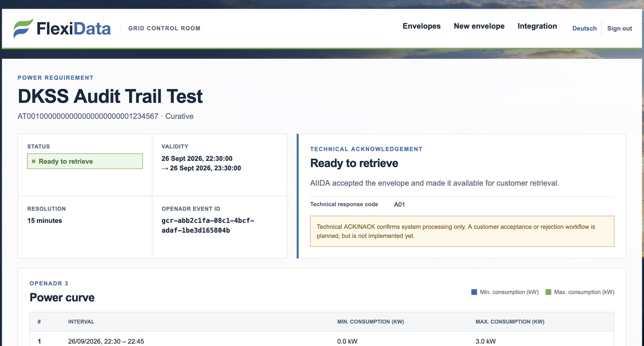Click the FlexiData brand name
Image resolution: width=644 pixels, height=346 pixels.
click(74, 29)
